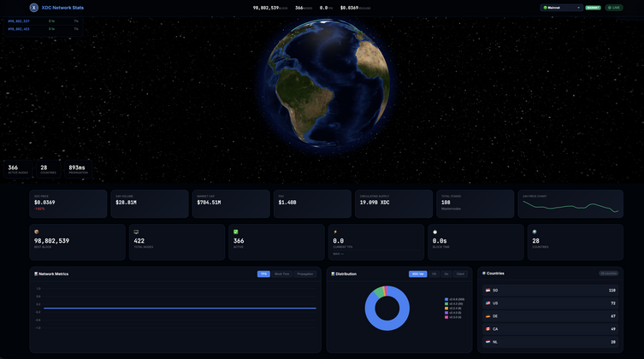Click the Canada flag icon
Screen dimensions: 644x359
click(488, 329)
